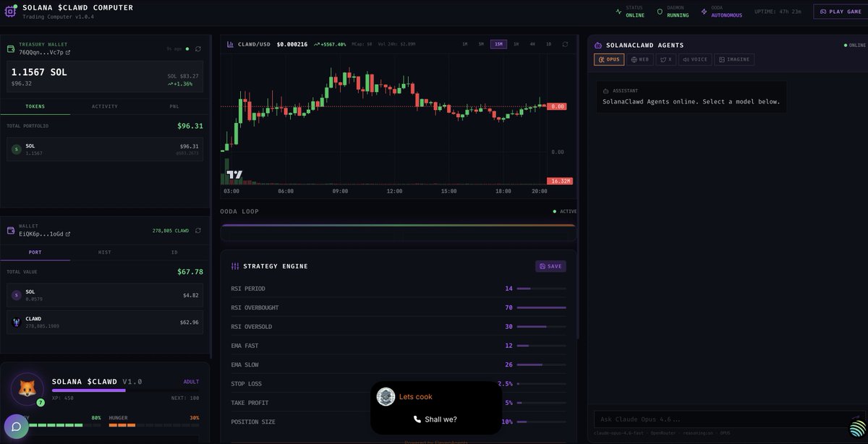Viewport: 868px width, 444px height.
Task: Switch chart to 1H timeframe
Action: tap(516, 44)
